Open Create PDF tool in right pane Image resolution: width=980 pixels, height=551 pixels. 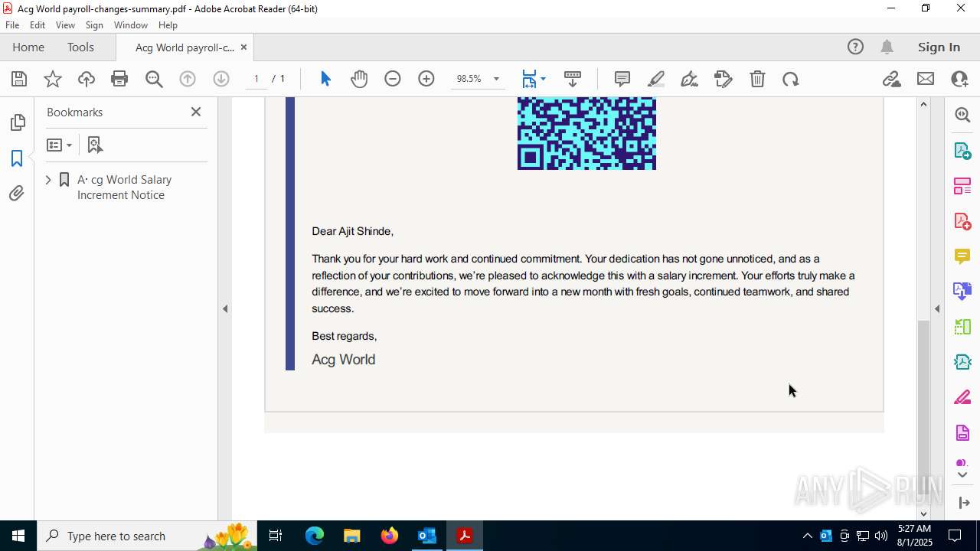tap(962, 221)
